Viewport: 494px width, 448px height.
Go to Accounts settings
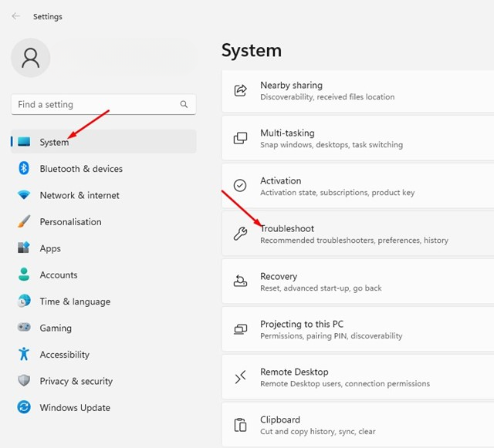click(x=103, y=275)
